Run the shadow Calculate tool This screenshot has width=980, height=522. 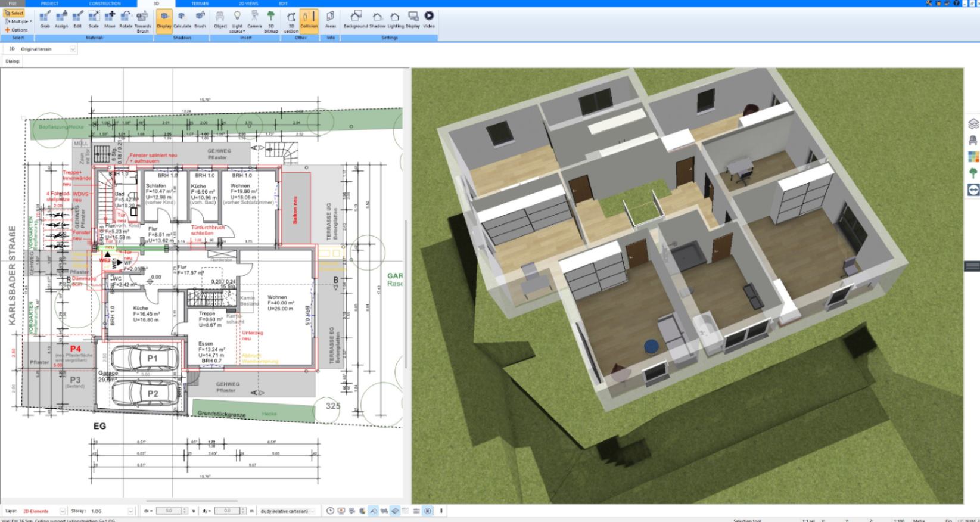coord(182,19)
